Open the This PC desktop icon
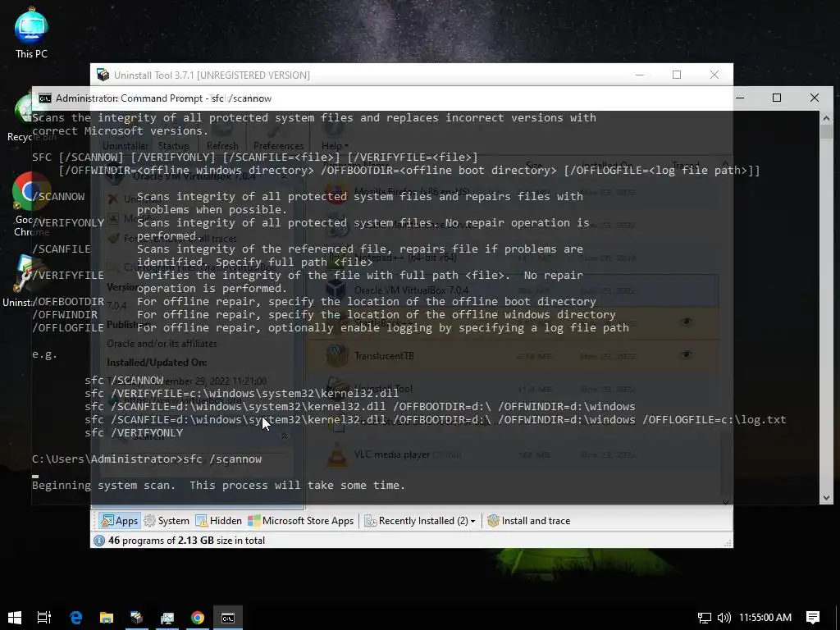 [31, 33]
